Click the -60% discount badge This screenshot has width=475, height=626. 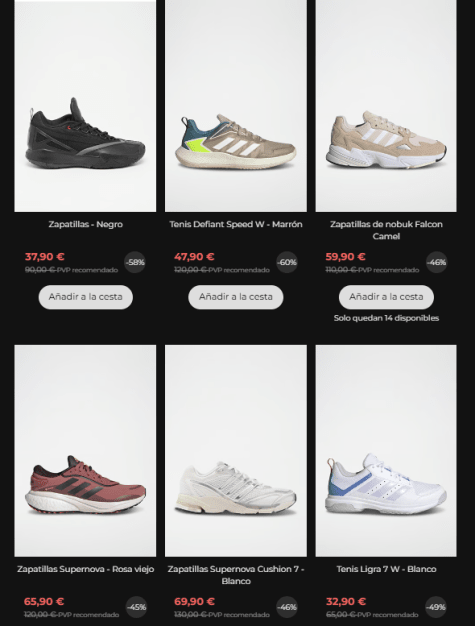(x=287, y=262)
